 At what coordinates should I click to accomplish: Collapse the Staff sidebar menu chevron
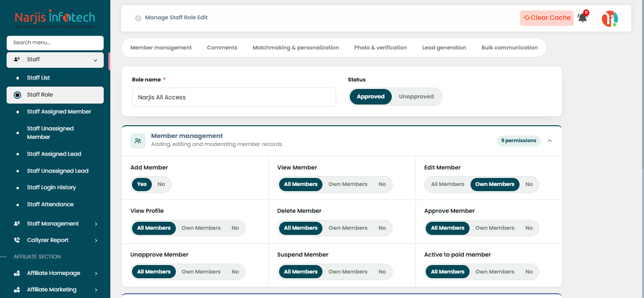coord(95,60)
